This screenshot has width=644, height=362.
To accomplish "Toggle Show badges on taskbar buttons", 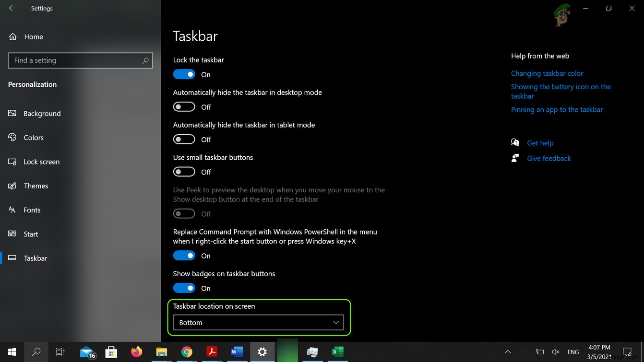I will [x=184, y=288].
